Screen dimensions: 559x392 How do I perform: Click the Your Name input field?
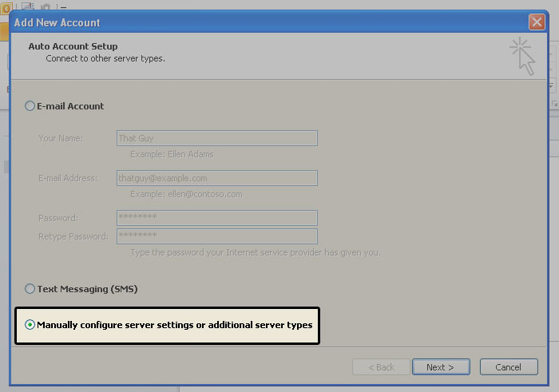point(216,138)
